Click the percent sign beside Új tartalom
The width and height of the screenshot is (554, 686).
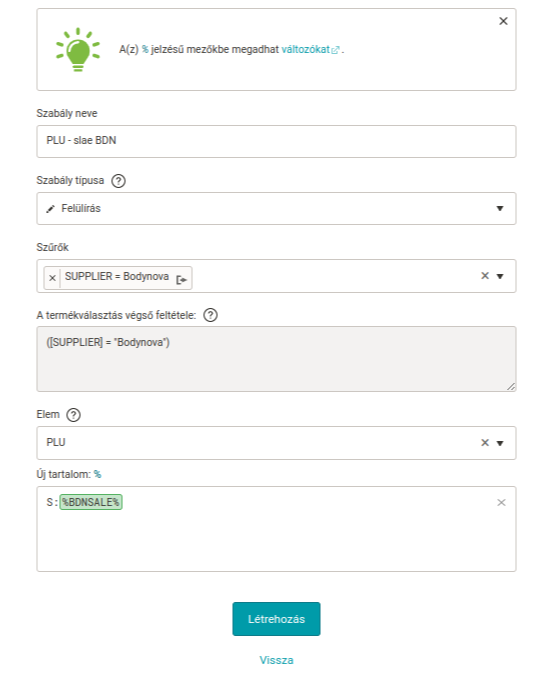pos(98,474)
